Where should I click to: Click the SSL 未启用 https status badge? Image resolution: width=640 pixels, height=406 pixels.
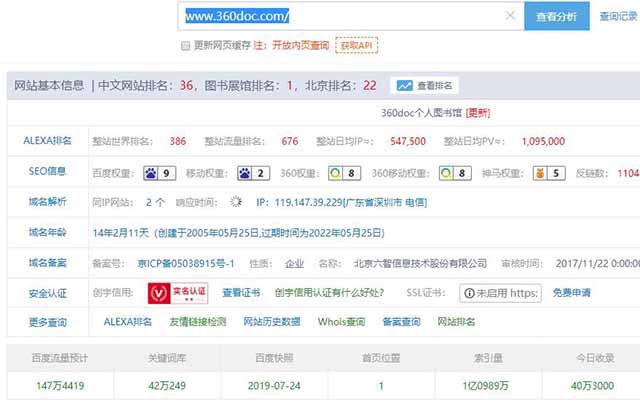click(500, 293)
